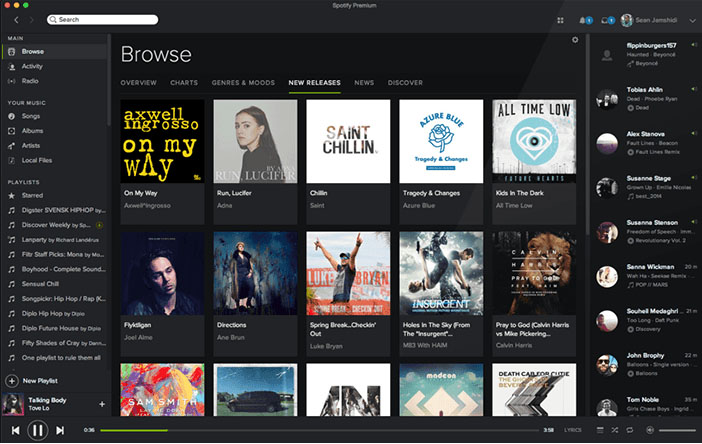The width and height of the screenshot is (702, 444).
Task: Toggle repeat playback
Action: coord(629,430)
